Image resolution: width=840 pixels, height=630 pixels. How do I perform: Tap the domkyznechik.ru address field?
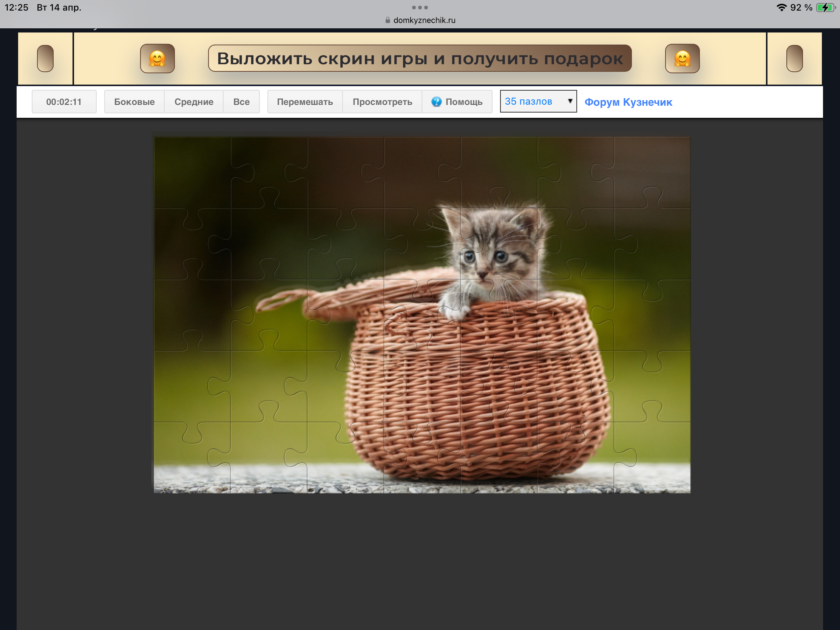coord(424,20)
